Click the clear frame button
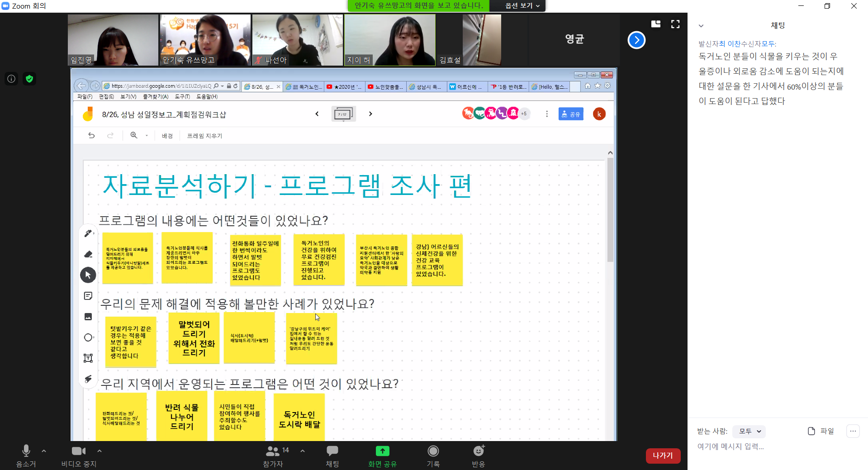 pyautogui.click(x=204, y=136)
